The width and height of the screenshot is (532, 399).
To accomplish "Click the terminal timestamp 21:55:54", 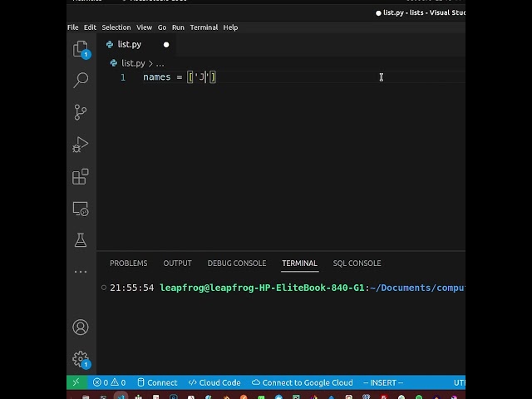I will point(131,288).
